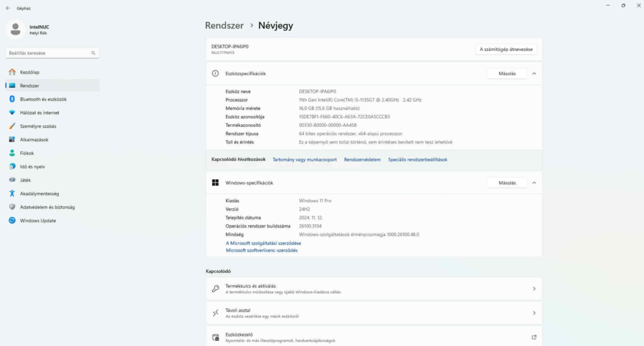644x346 pixels.
Task: Copy device specs with the Másolás button
Action: [507, 74]
